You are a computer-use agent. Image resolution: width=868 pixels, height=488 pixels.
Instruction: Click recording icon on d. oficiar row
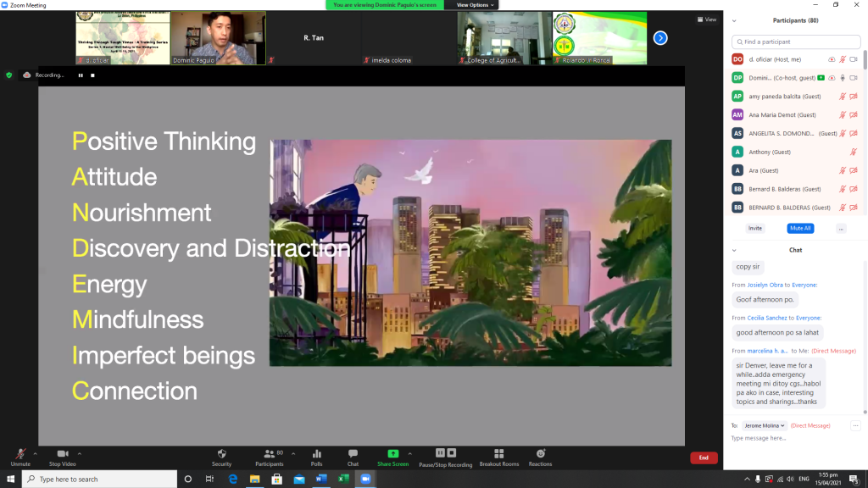(832, 59)
